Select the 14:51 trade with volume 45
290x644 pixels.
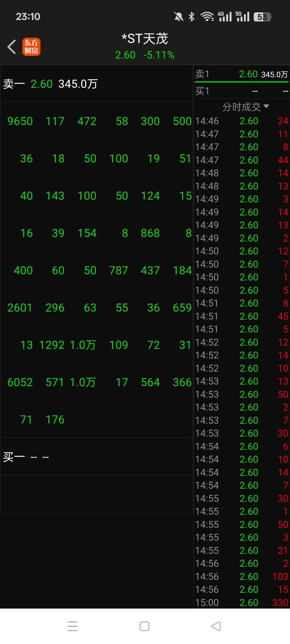tap(242, 316)
